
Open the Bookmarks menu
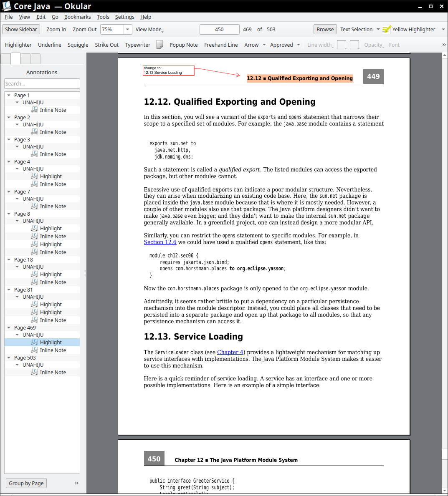pos(77,17)
